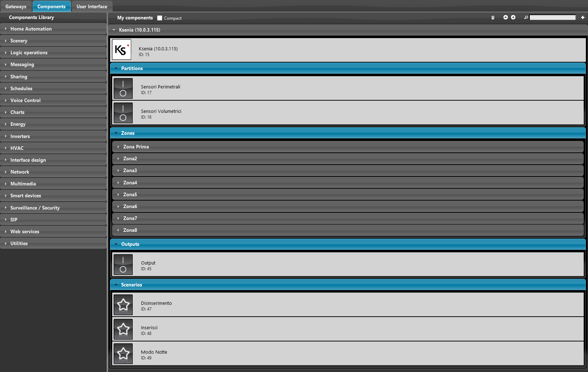Expand the Zona8 row

348,230
